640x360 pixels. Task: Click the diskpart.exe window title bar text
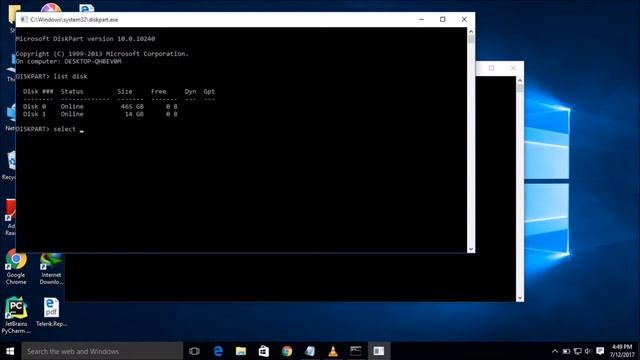pos(74,20)
